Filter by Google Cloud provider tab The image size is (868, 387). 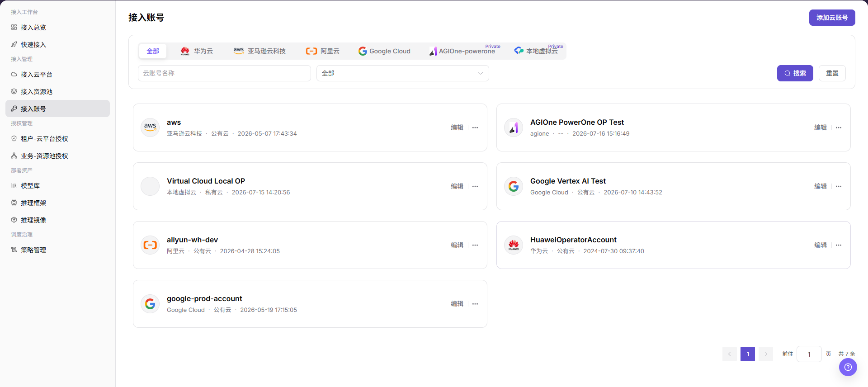point(384,51)
